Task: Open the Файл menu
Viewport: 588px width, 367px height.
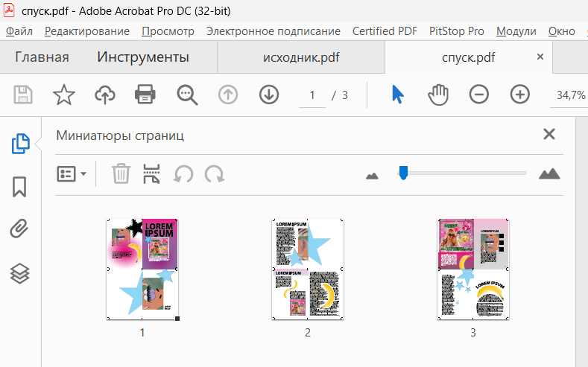Action: coord(19,31)
